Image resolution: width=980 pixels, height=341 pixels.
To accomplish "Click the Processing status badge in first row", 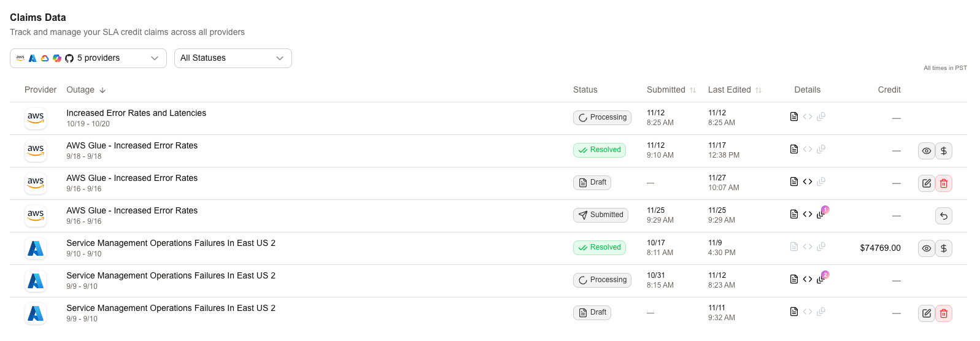I will pyautogui.click(x=602, y=117).
